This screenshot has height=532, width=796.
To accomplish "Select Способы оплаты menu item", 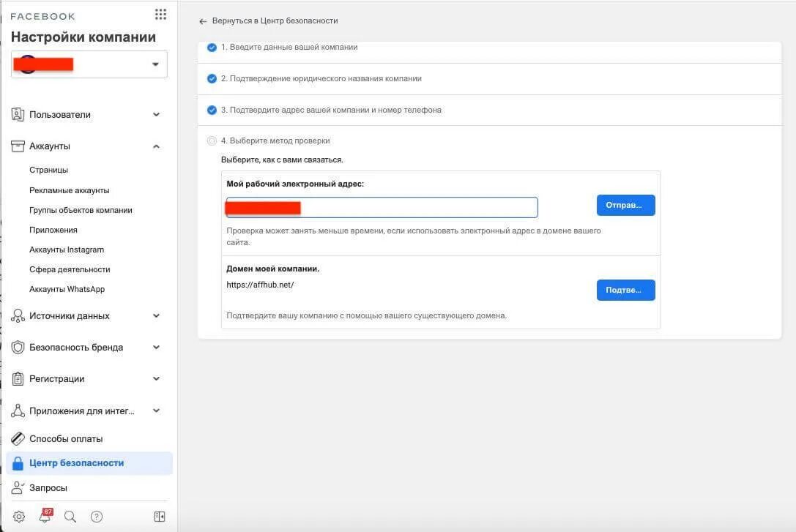I will click(89, 438).
